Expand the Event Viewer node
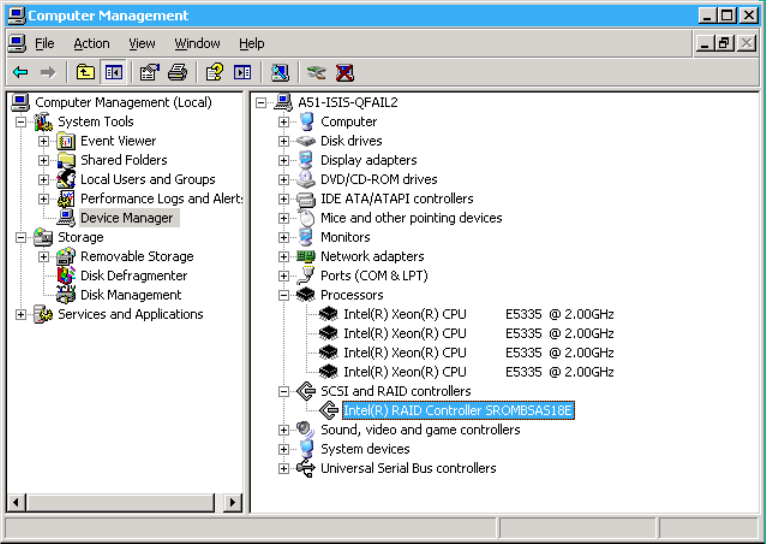766x544 pixels. pos(43,141)
